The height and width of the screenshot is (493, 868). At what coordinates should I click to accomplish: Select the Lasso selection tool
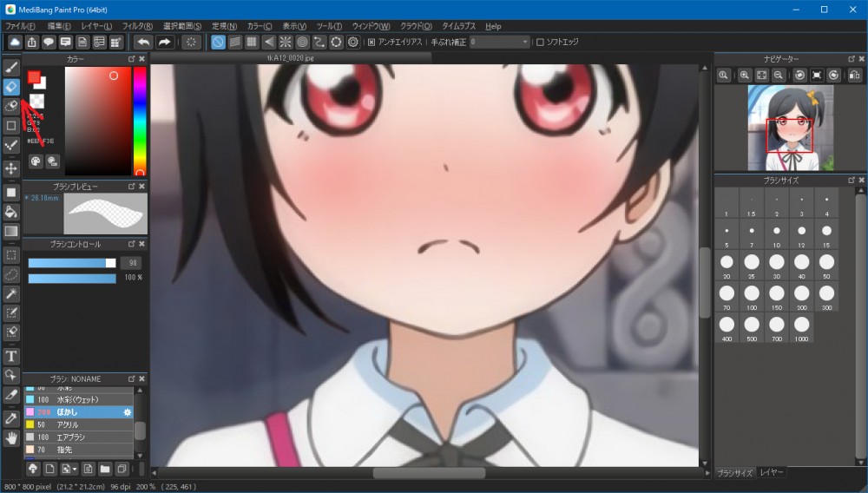point(11,274)
